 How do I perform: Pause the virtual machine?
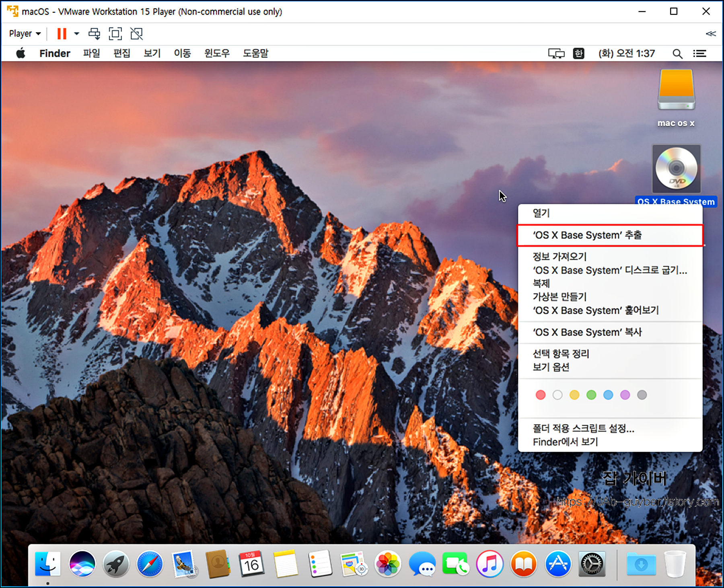pos(62,34)
